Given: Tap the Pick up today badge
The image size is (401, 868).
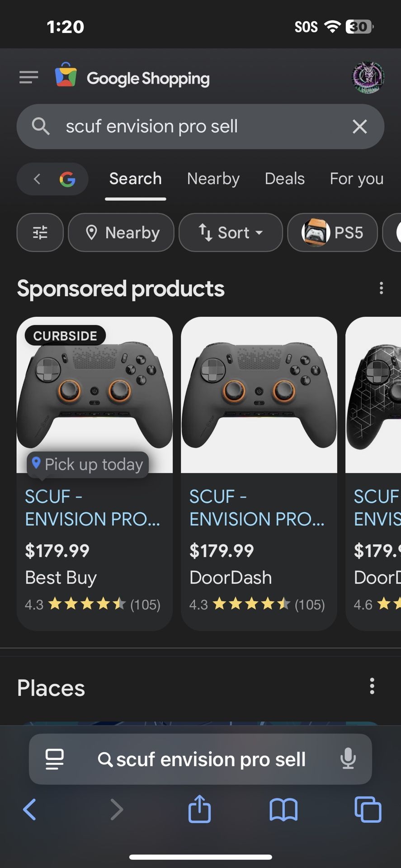Looking at the screenshot, I should click(x=88, y=464).
